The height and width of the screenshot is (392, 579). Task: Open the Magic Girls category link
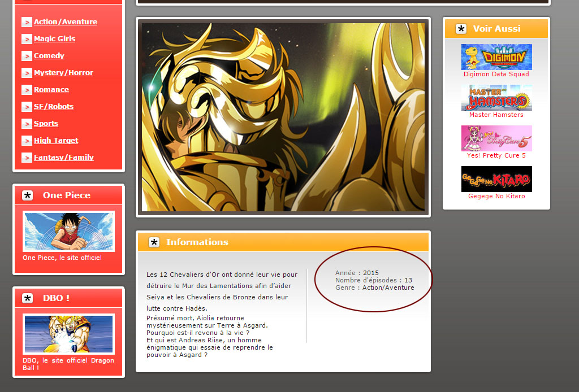pos(54,39)
